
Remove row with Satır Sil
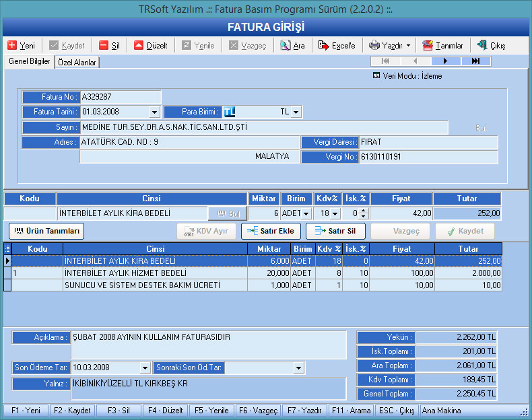point(335,231)
